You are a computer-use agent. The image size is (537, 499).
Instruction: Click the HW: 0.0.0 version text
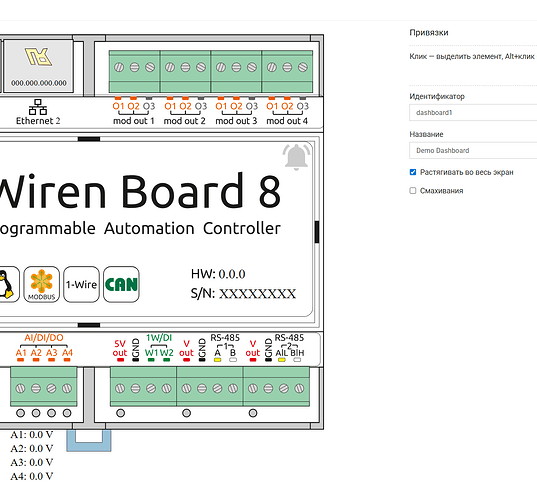[x=218, y=274]
